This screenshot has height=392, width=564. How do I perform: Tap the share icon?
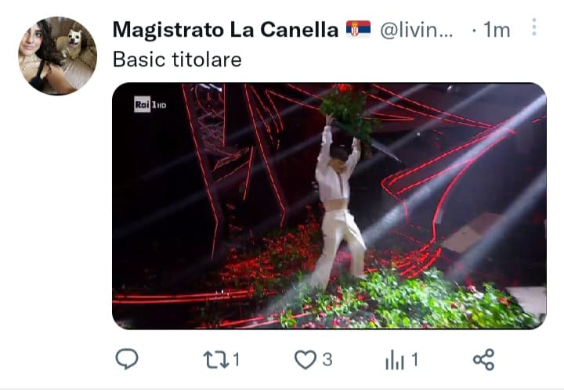coord(484,359)
